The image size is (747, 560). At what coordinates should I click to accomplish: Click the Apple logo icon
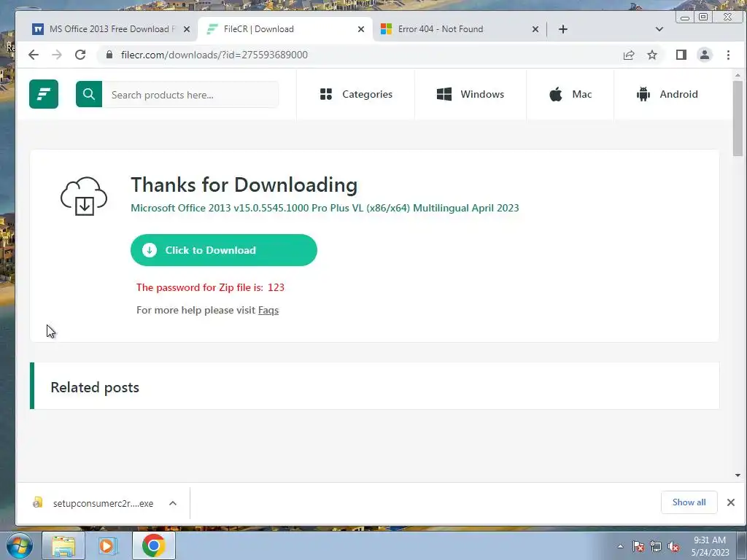tap(555, 94)
